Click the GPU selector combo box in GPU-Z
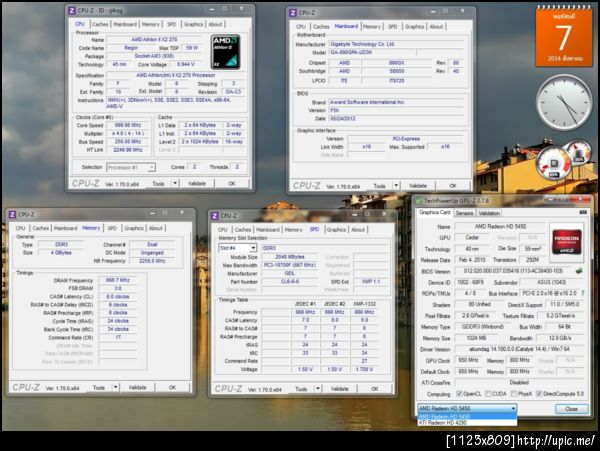 point(467,409)
